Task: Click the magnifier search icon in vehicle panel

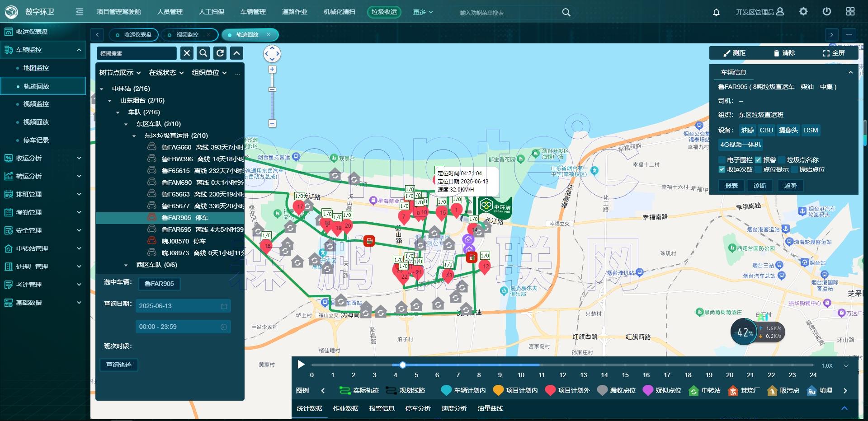Action: [x=203, y=53]
